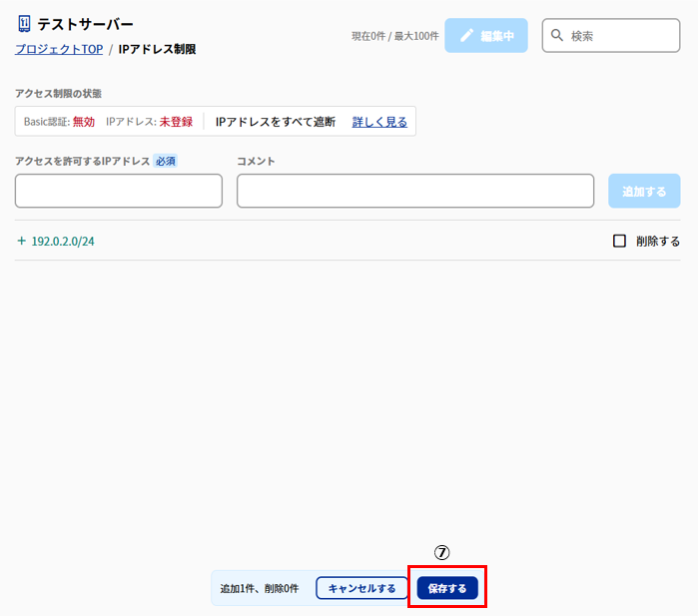Click the 追加1件、削除0件 summary text
This screenshot has height=616, width=698.
[x=260, y=588]
